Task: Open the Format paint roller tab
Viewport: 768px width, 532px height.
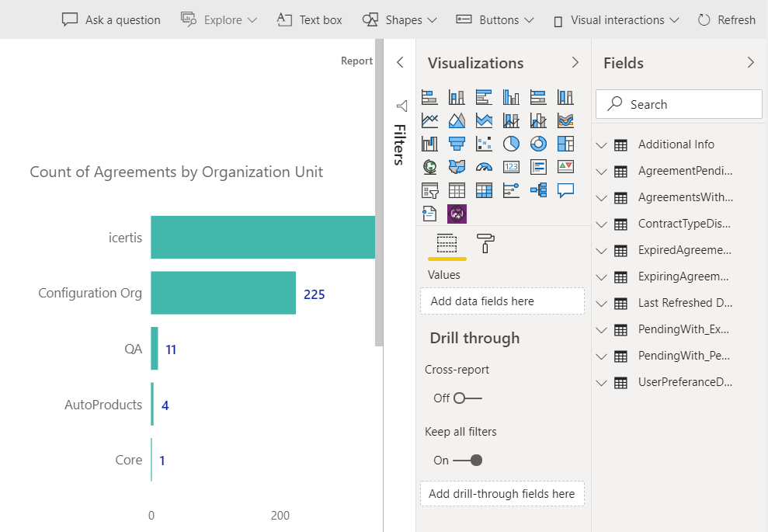Action: pos(485,243)
